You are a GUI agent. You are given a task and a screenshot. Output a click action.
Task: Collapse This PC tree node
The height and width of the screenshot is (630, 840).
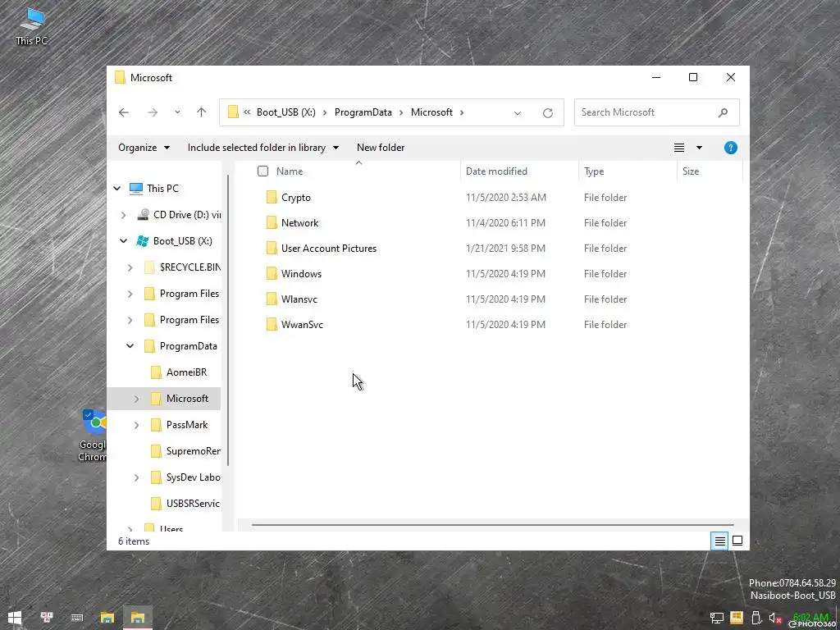(x=116, y=188)
